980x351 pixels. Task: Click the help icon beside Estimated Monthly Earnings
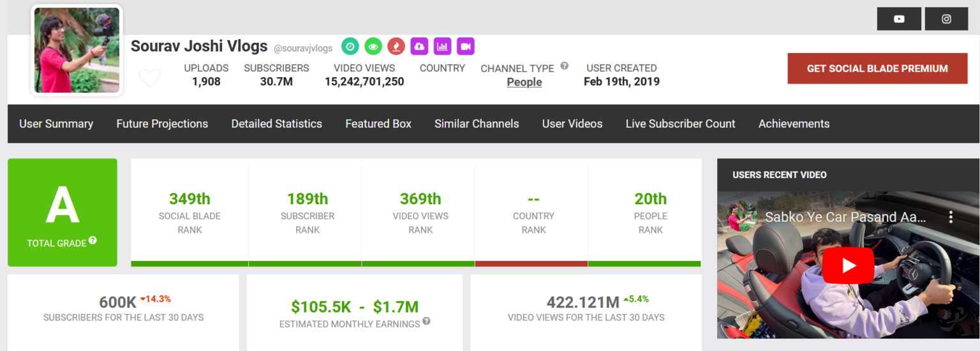[426, 321]
